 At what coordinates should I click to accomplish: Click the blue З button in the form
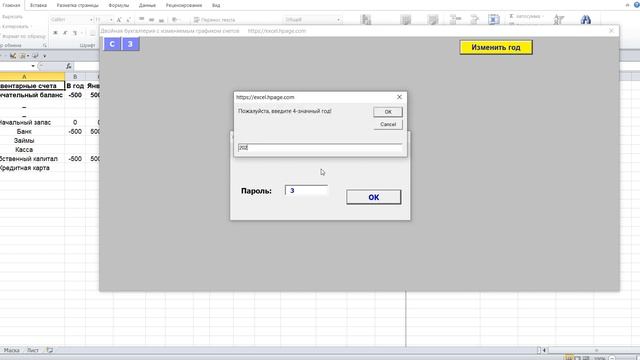(x=130, y=44)
